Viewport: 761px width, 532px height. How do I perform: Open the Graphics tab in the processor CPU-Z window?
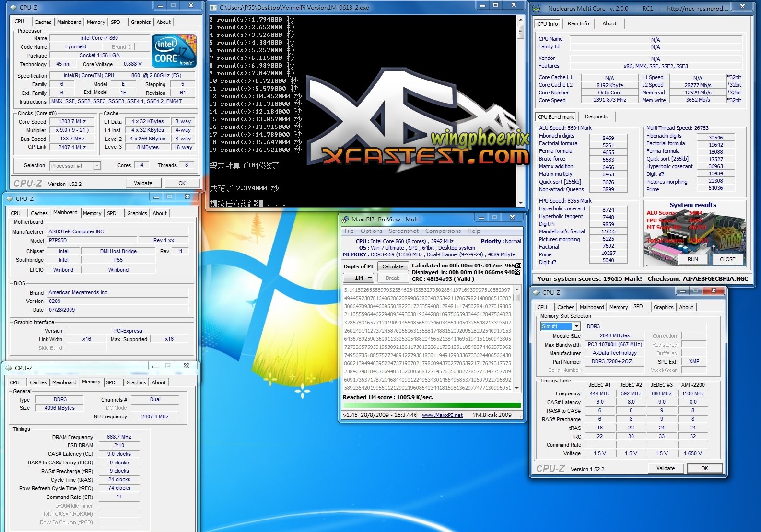[x=140, y=22]
